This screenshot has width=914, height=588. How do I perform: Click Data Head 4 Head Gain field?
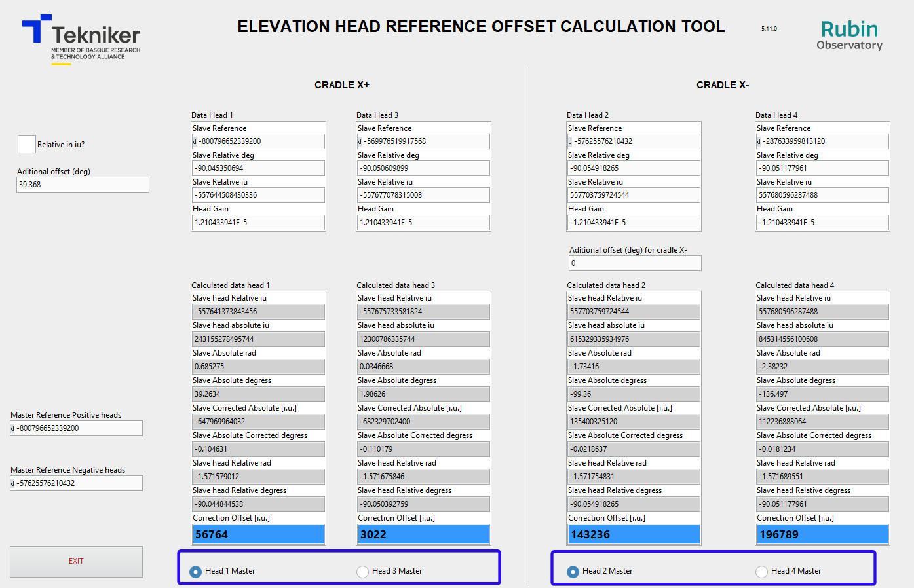822,223
